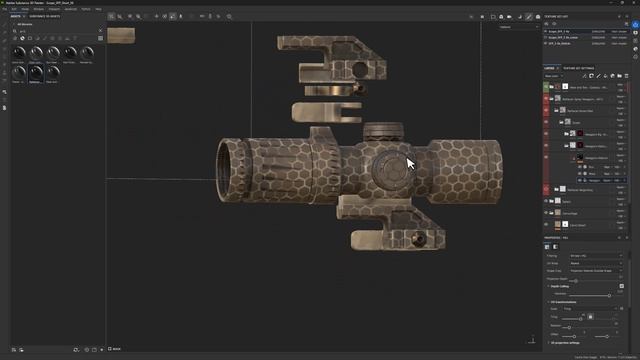The width and height of the screenshot is (640, 360).
Task: Open the UV Wrap Repeat dropdown
Action: coord(596,263)
